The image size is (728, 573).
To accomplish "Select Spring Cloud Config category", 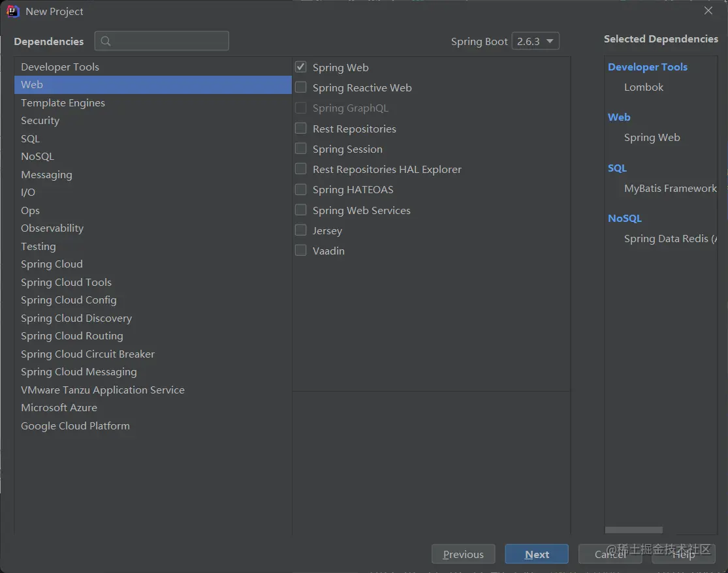I will pos(153,300).
